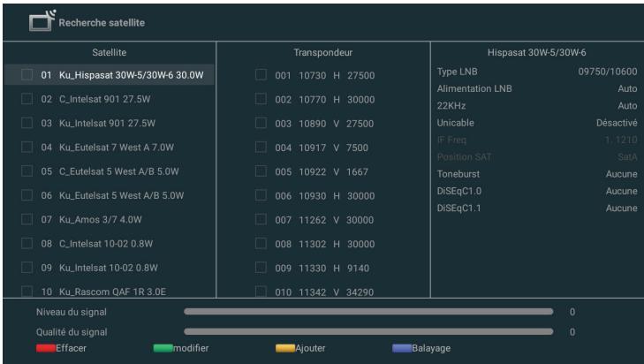644x364 pixels.
Task: Select satellite row Ku_Hispasat 30W-5/30W-6 30.0W
Action: coord(110,75)
